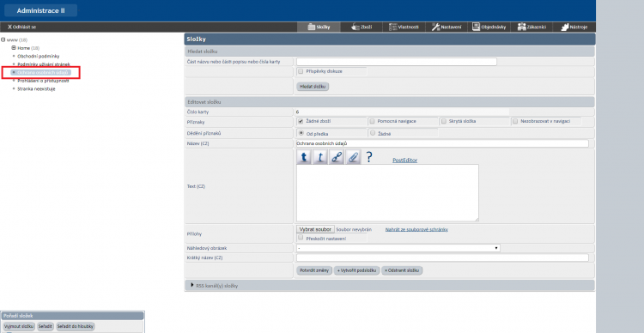This screenshot has width=644, height=333.
Task: Toggle the Příspěvky diskuze checkbox
Action: 301,71
